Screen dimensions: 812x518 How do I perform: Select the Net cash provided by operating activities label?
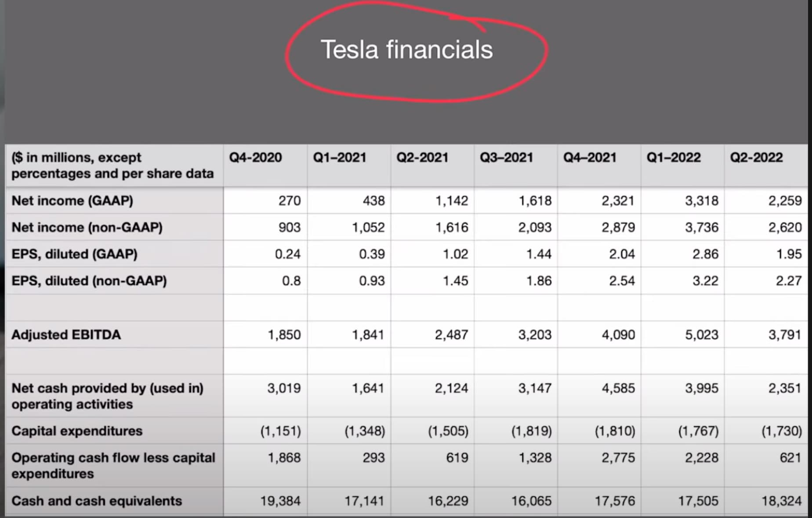(107, 396)
